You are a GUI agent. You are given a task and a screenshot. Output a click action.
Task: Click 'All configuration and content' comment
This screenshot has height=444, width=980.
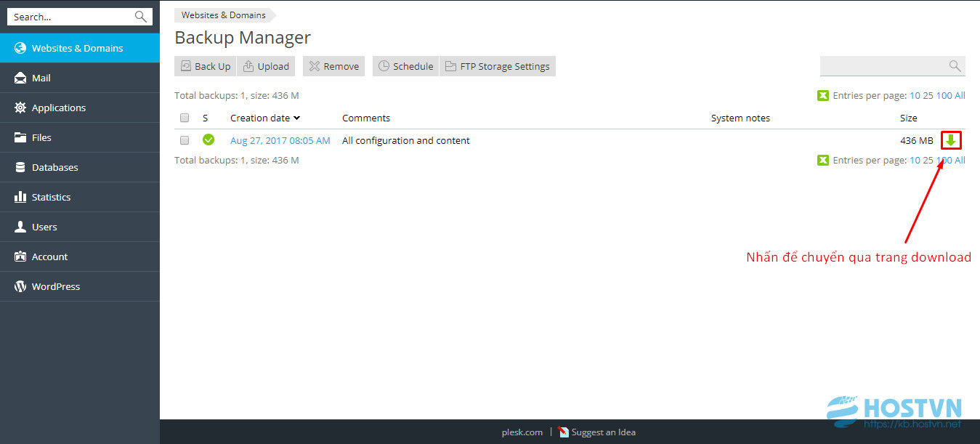tap(406, 140)
